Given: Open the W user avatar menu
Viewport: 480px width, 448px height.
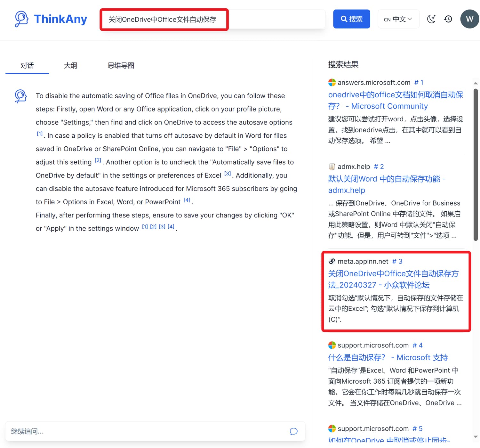Looking at the screenshot, I should (469, 19).
